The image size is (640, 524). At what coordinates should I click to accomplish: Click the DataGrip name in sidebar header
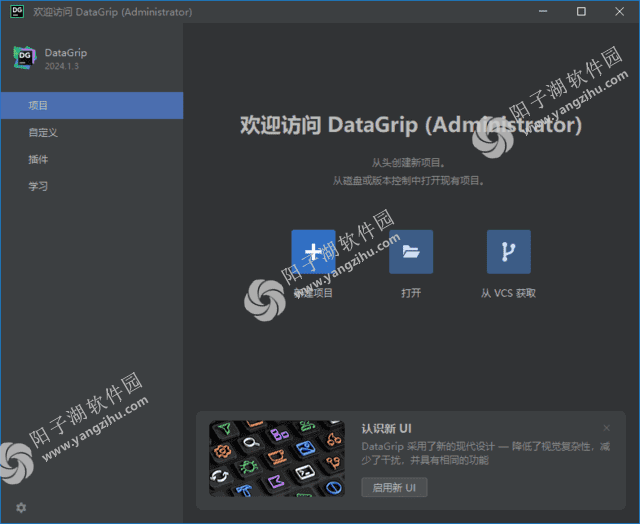66,53
